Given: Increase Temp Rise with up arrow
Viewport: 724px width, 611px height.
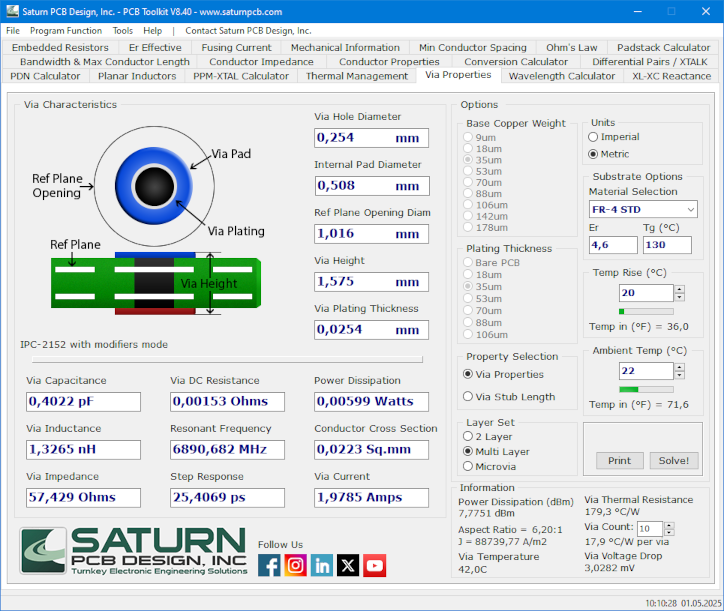Looking at the screenshot, I should coord(679,289).
